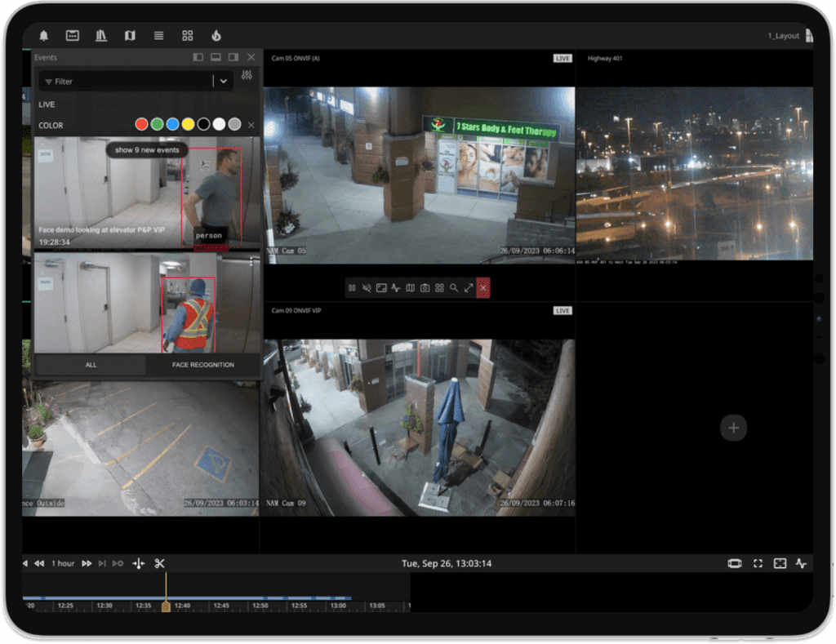Take a snapshot with the camera icon
The width and height of the screenshot is (836, 644).
pos(425,288)
